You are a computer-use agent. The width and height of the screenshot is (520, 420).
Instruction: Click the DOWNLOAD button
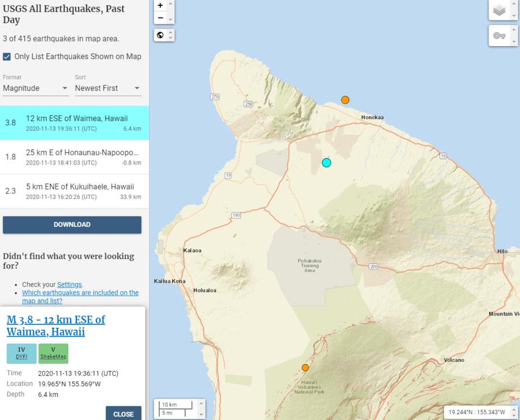click(x=72, y=225)
